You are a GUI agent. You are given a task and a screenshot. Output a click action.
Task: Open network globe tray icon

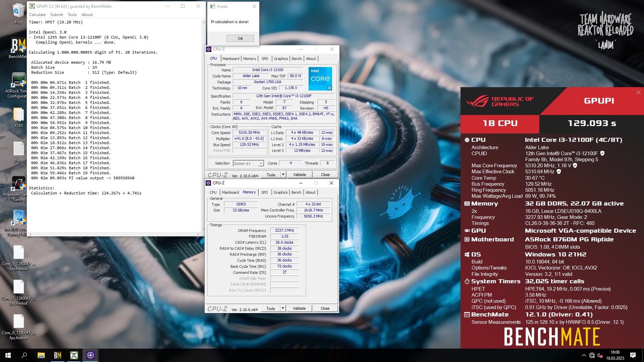pos(592,355)
